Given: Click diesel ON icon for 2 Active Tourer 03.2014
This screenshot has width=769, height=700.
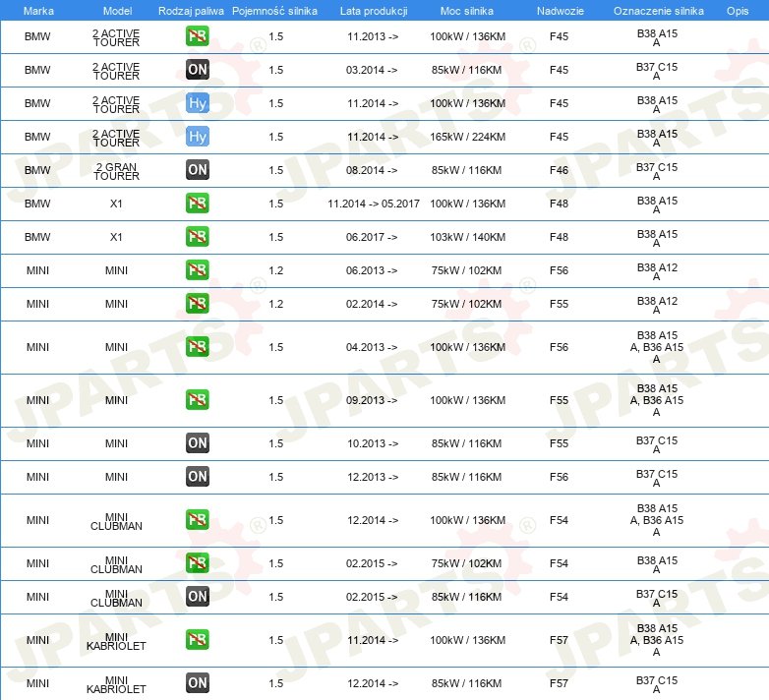Looking at the screenshot, I should pyautogui.click(x=197, y=70).
